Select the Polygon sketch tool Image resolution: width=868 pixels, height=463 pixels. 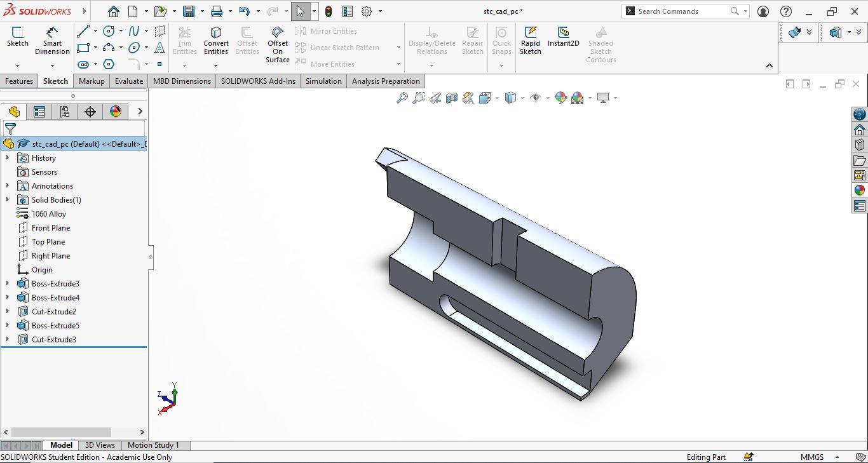point(109,64)
